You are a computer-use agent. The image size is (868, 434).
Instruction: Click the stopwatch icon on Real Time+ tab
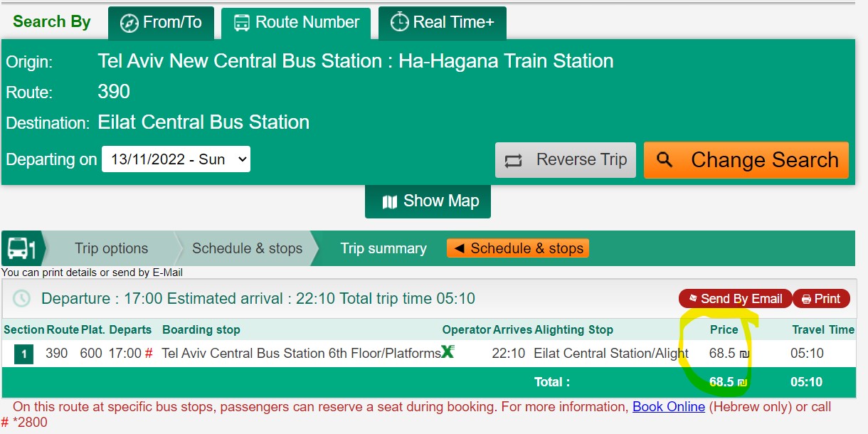400,22
